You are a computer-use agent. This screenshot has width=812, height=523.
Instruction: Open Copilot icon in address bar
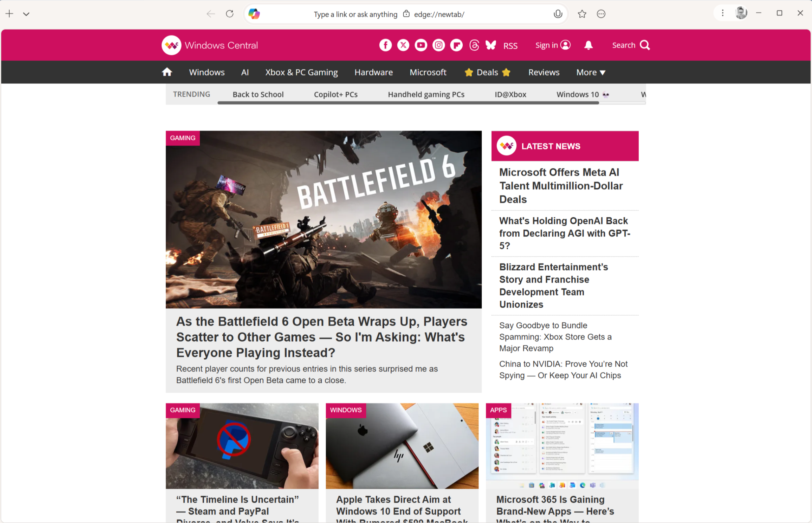tap(254, 14)
